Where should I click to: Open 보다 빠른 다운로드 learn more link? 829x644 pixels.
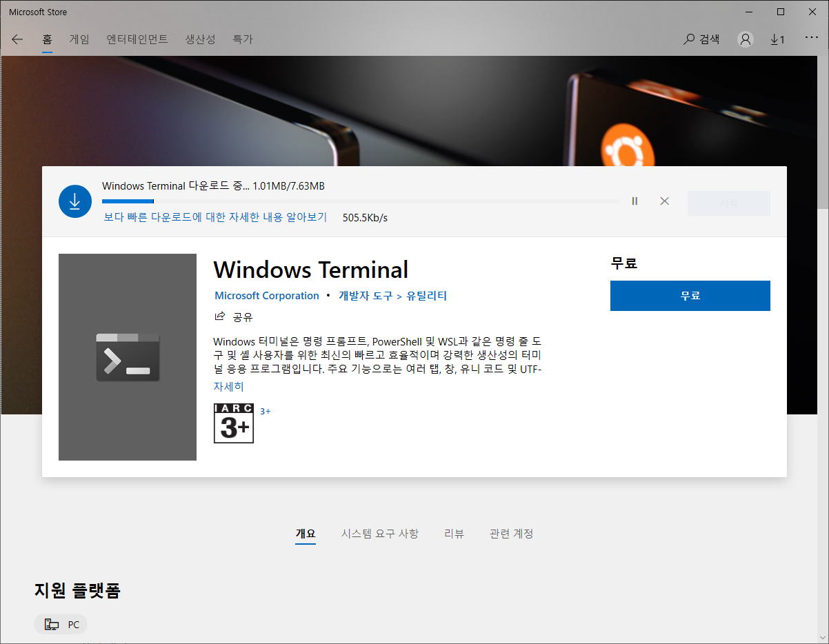click(215, 217)
